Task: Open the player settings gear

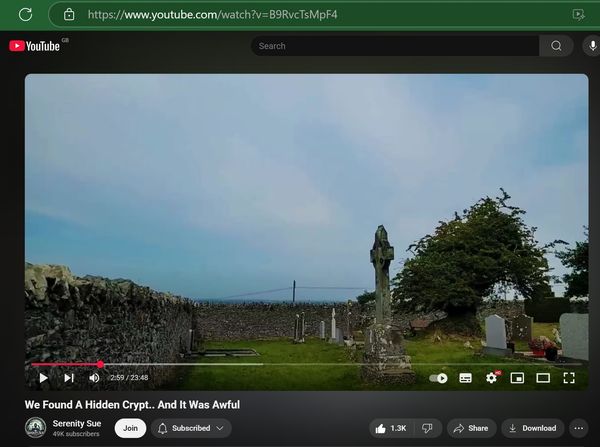Action: pyautogui.click(x=492, y=378)
